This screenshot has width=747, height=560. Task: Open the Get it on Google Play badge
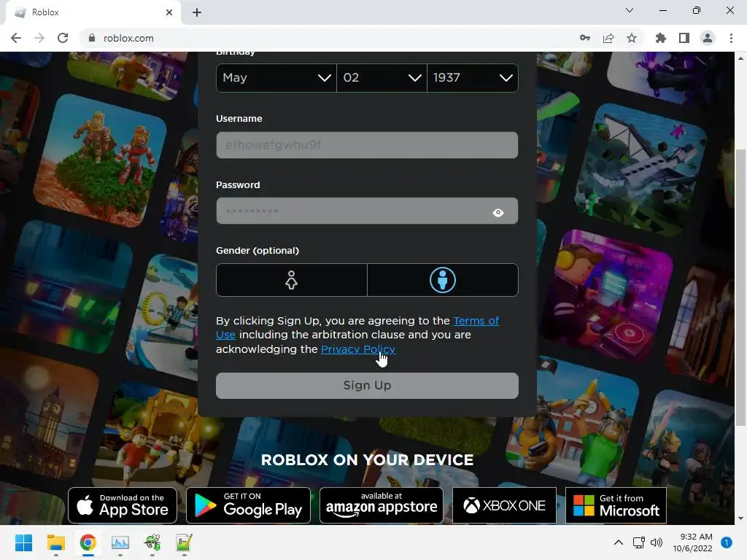pos(248,505)
